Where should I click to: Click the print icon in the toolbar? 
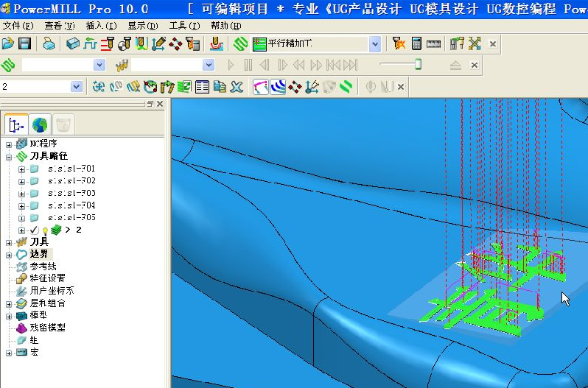(49, 43)
